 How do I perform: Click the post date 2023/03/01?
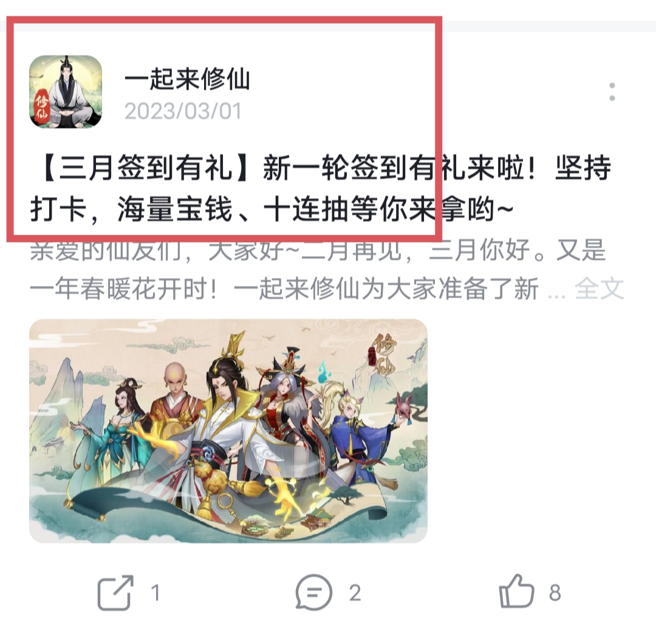pos(183,111)
